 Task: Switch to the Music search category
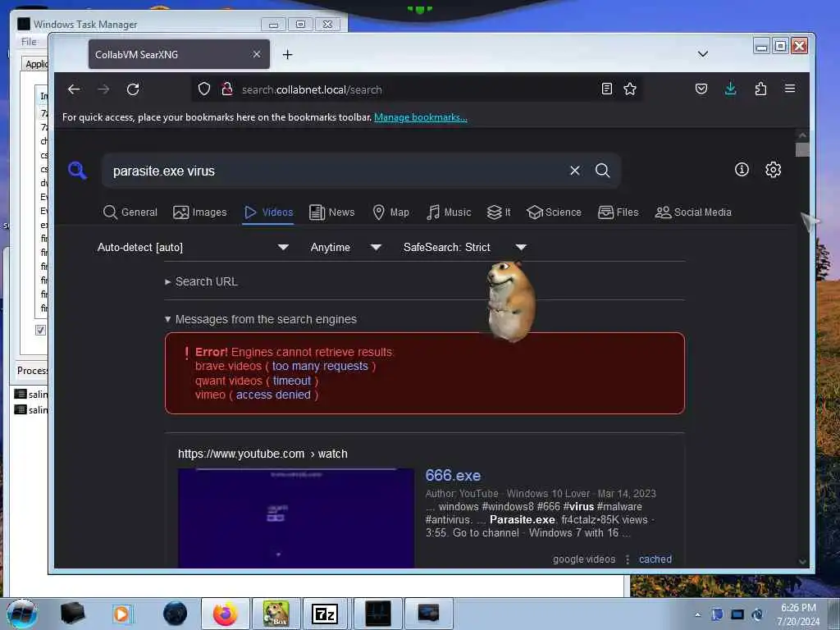tap(449, 212)
